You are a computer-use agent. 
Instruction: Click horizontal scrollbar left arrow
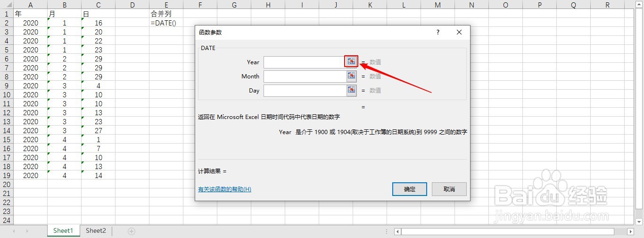point(398,231)
